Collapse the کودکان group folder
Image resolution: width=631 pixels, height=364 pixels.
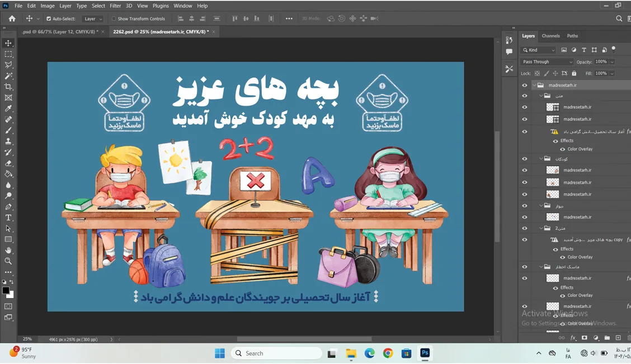(x=541, y=159)
